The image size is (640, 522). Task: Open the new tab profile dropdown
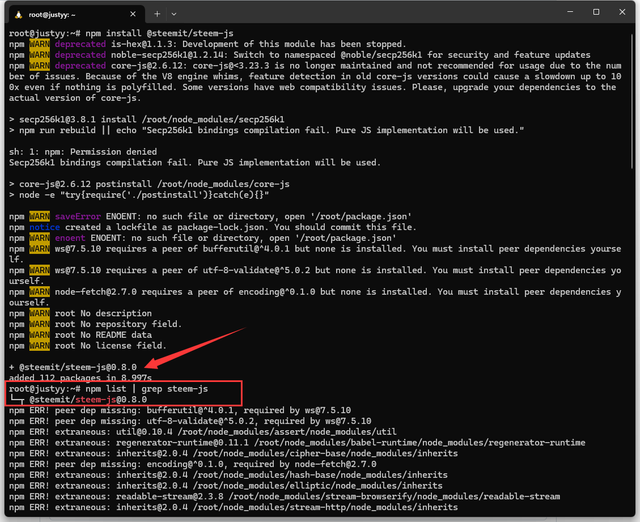[x=174, y=14]
